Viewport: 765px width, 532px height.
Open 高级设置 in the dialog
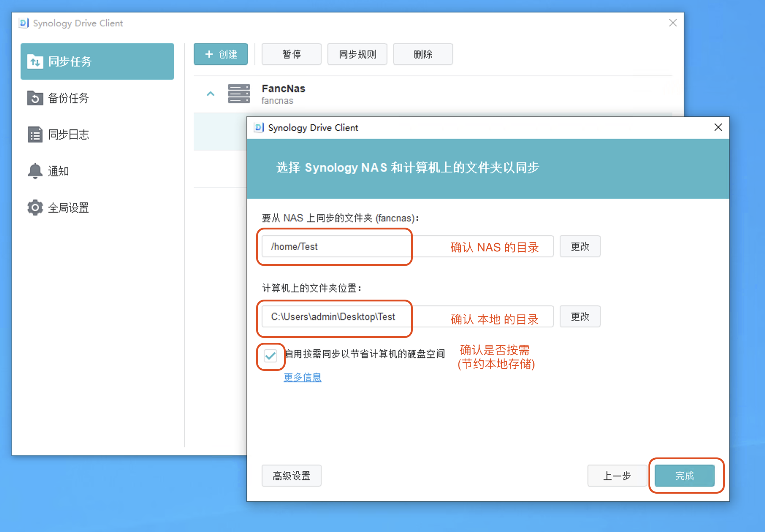[292, 476]
